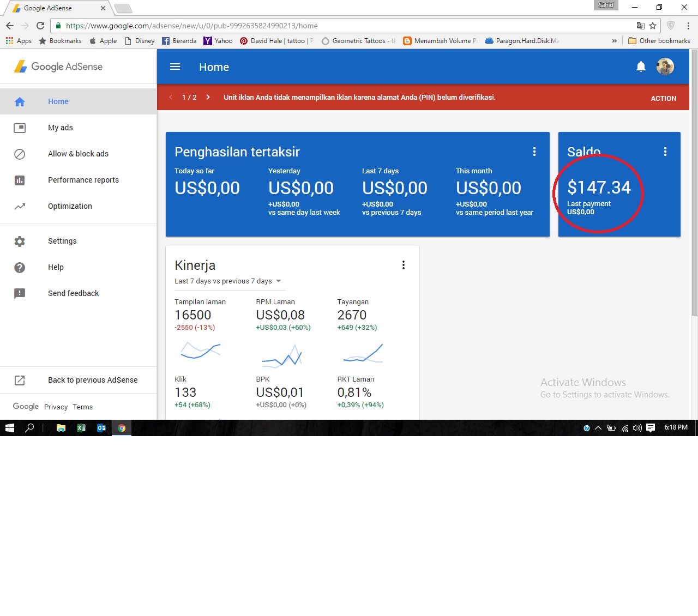Open File Explorer from the taskbar
Screen dimensions: 698x616
[x=61, y=428]
